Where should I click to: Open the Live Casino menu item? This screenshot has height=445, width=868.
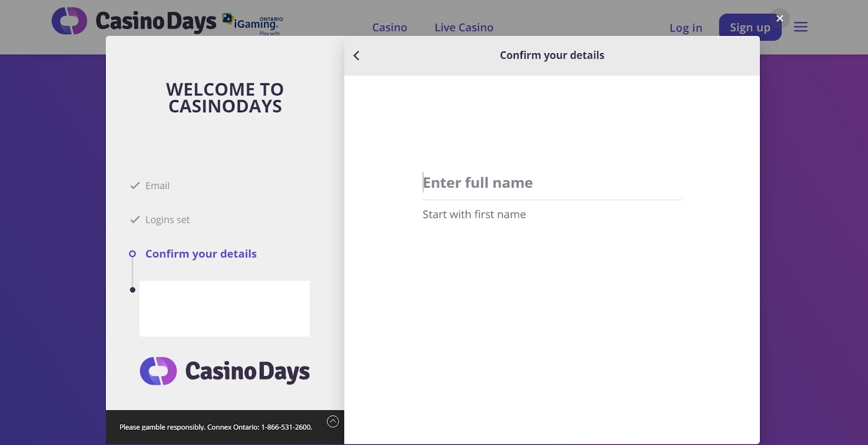pos(464,28)
